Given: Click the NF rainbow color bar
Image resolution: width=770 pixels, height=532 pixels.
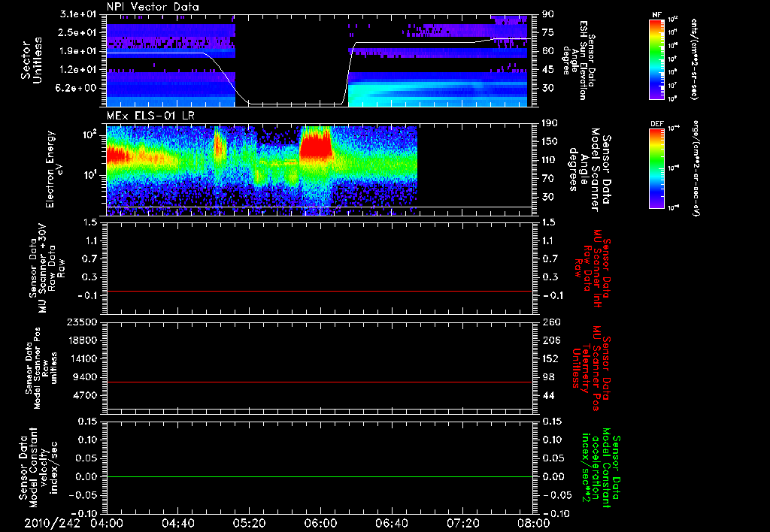Looking at the screenshot, I should click(657, 59).
